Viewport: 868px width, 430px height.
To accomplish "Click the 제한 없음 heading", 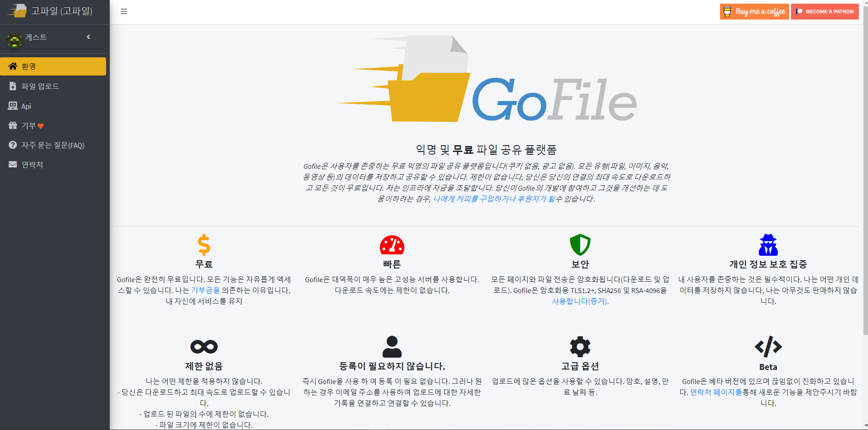I will (204, 366).
